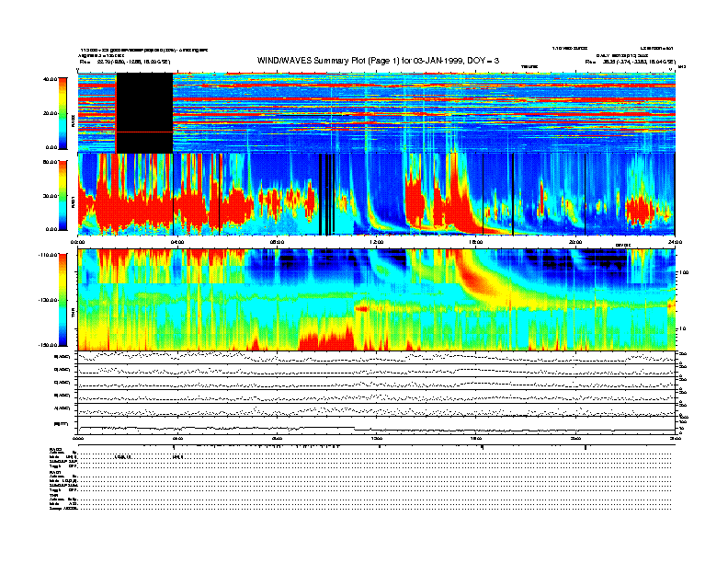Click the RAD2 color scale bar
728x563 pixels.
pyautogui.click(x=63, y=113)
